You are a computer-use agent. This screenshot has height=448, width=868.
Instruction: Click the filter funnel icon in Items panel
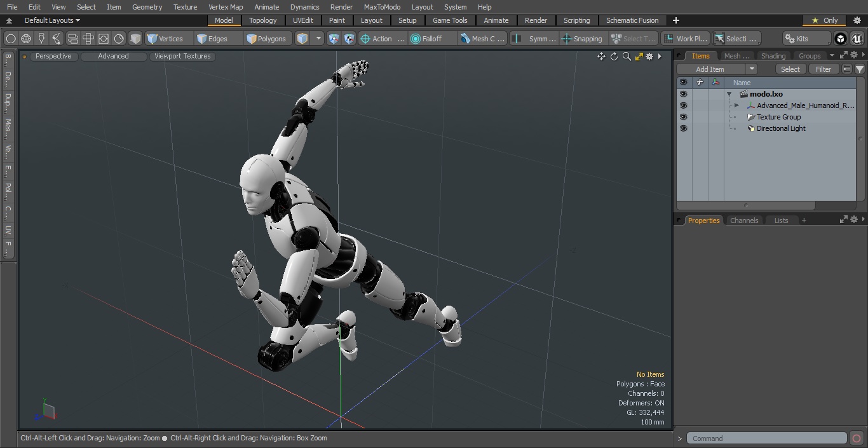click(x=860, y=69)
